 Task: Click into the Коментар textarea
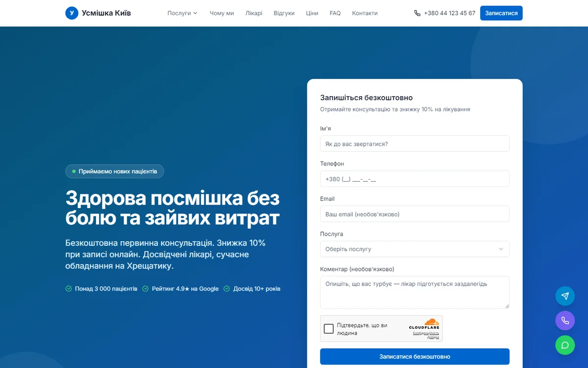point(415,292)
